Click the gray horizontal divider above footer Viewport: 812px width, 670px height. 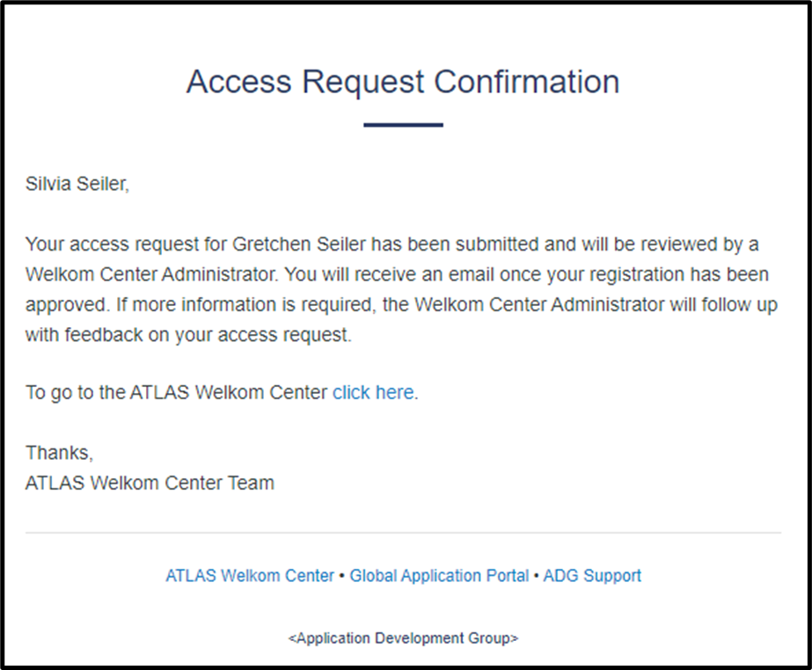(x=403, y=532)
